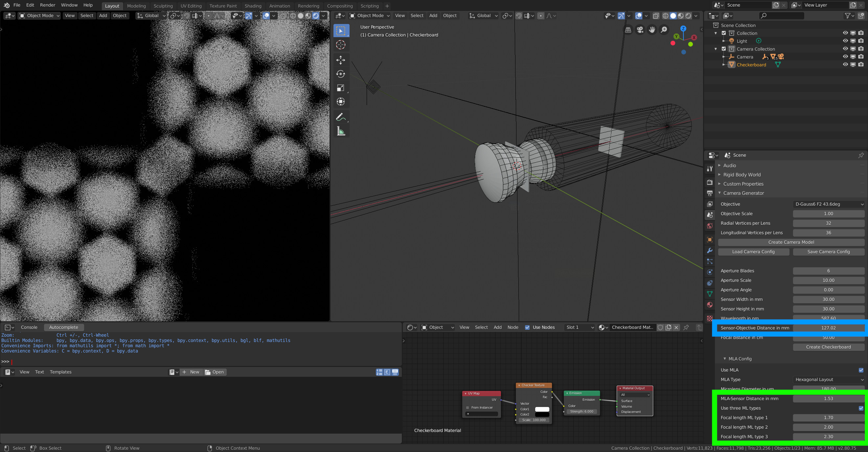
Task: Select the Annotate tool
Action: (341, 117)
